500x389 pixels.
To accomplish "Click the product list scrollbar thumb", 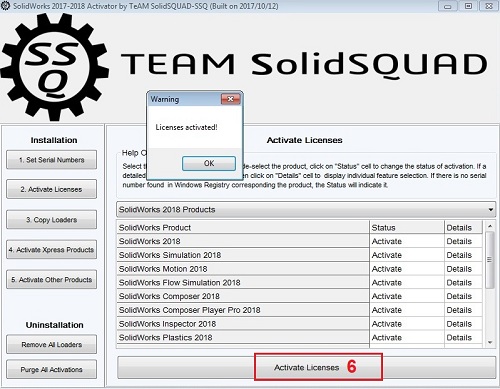I will pyautogui.click(x=490, y=260).
